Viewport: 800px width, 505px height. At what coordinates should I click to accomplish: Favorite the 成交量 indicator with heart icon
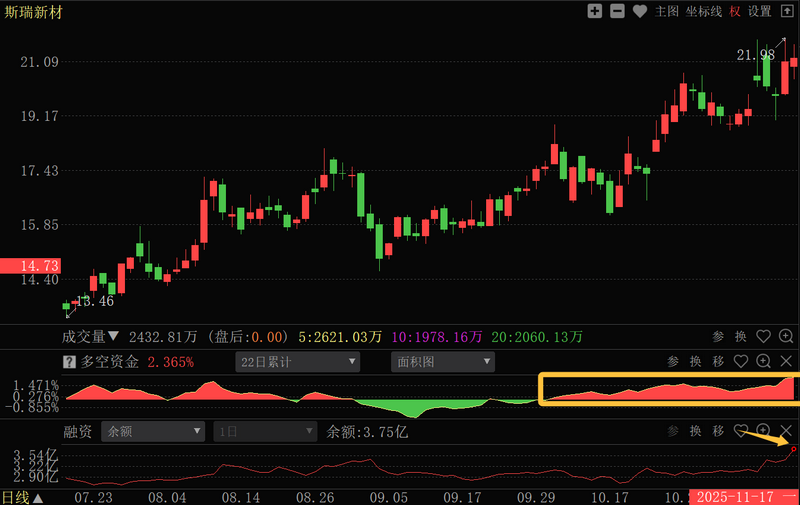click(x=763, y=337)
